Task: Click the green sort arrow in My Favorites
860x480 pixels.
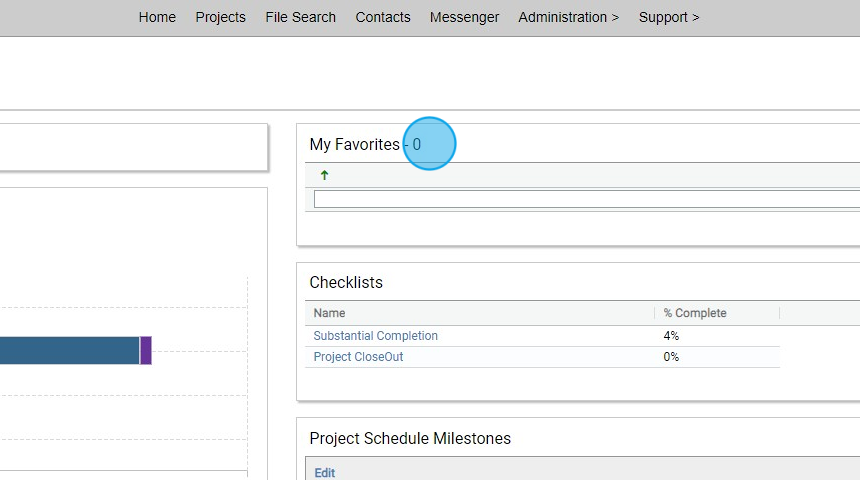Action: [324, 175]
